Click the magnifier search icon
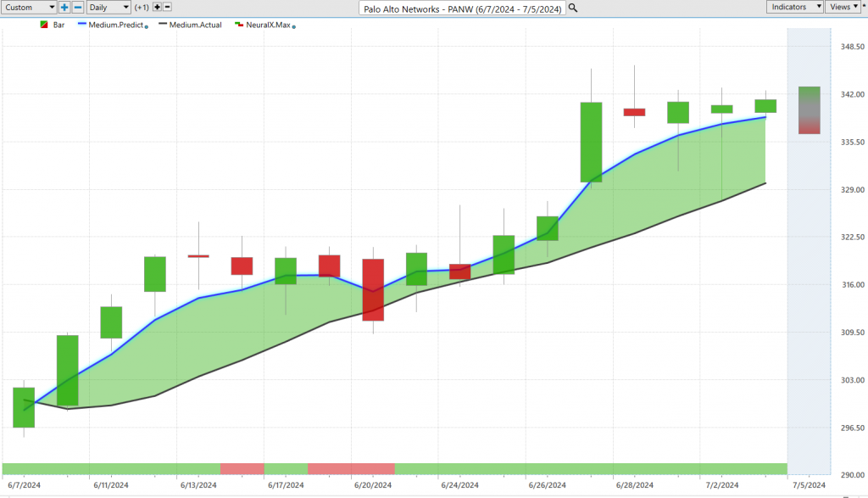868x498 pixels. click(573, 8)
